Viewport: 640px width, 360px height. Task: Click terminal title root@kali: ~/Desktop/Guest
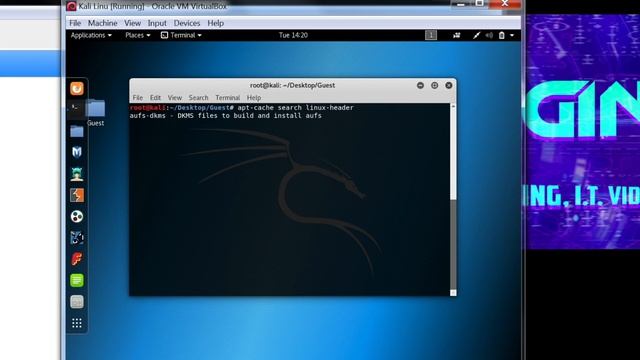(292, 85)
